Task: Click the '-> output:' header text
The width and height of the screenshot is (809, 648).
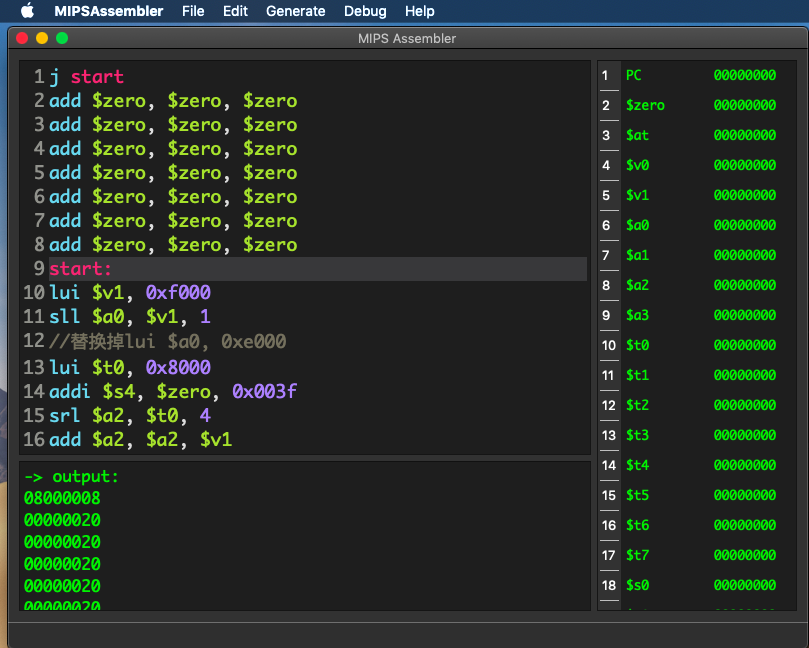Action: tap(72, 477)
